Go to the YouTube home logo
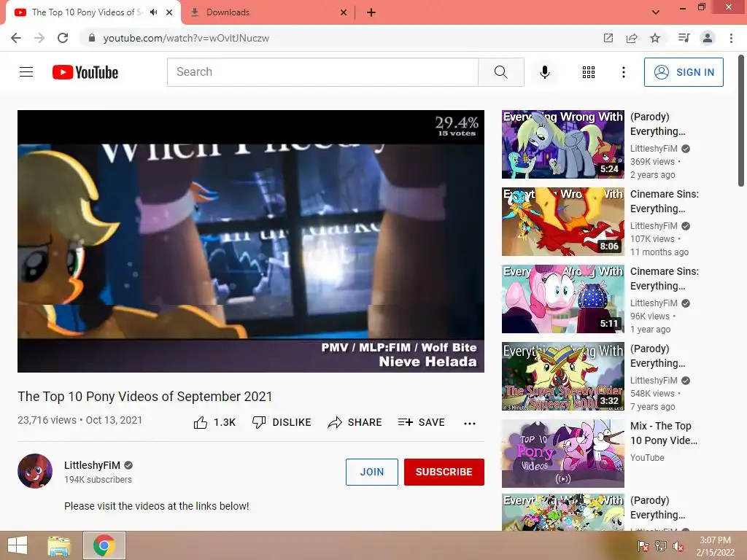Screen dimensions: 747x560 tap(85, 72)
